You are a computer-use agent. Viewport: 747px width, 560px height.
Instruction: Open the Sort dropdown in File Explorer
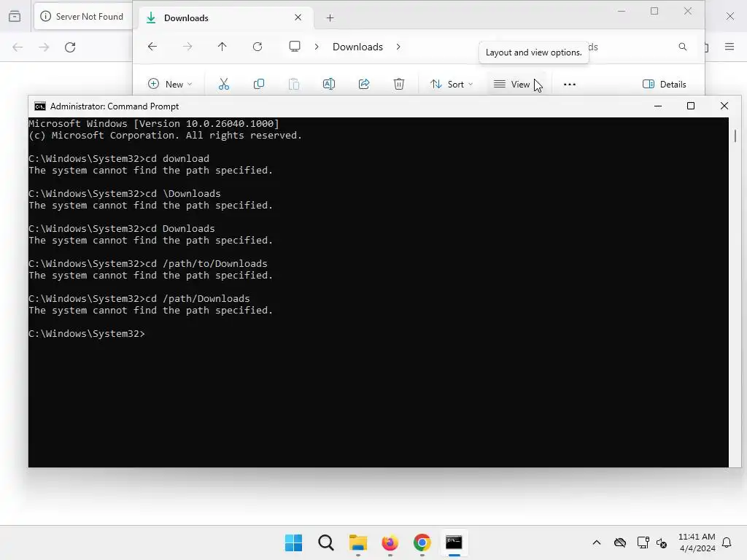click(x=451, y=85)
